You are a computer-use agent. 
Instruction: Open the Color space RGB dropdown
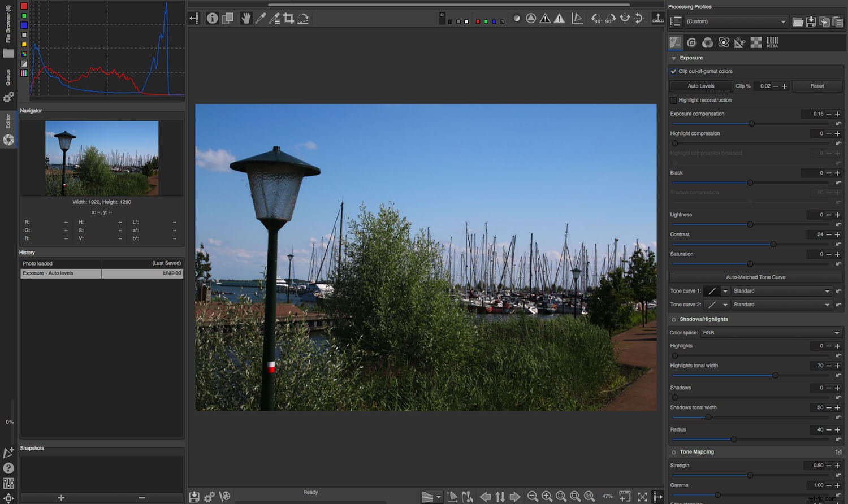pyautogui.click(x=772, y=332)
